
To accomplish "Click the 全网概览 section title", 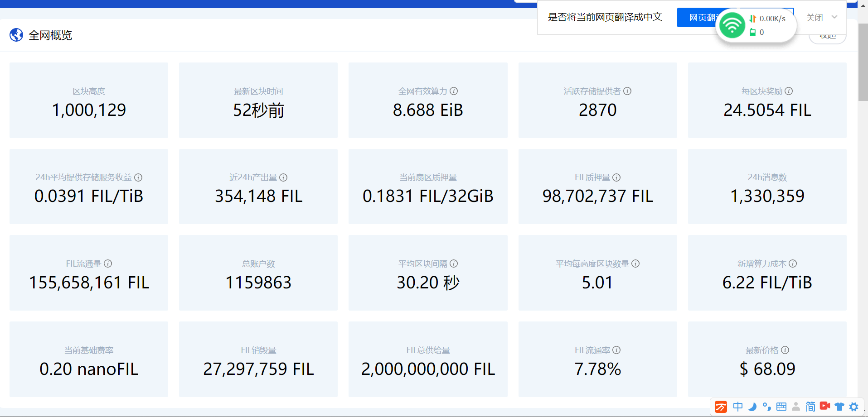I will (x=50, y=35).
